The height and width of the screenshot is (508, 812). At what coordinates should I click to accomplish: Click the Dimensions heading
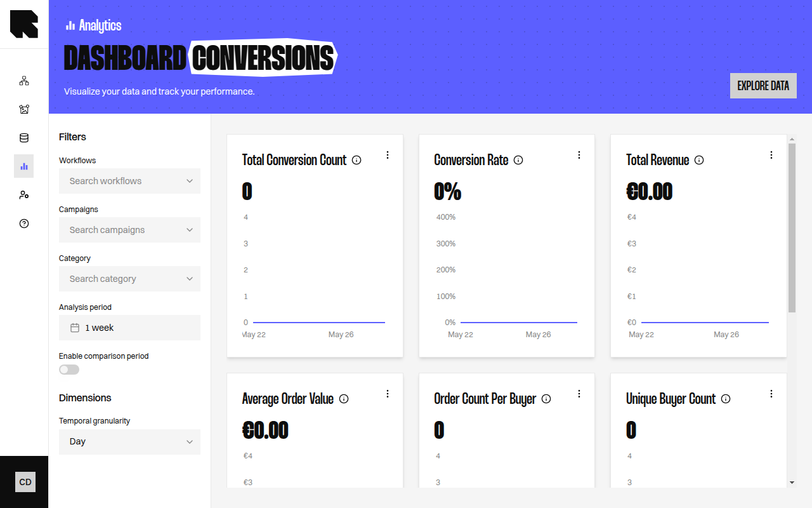tap(85, 398)
